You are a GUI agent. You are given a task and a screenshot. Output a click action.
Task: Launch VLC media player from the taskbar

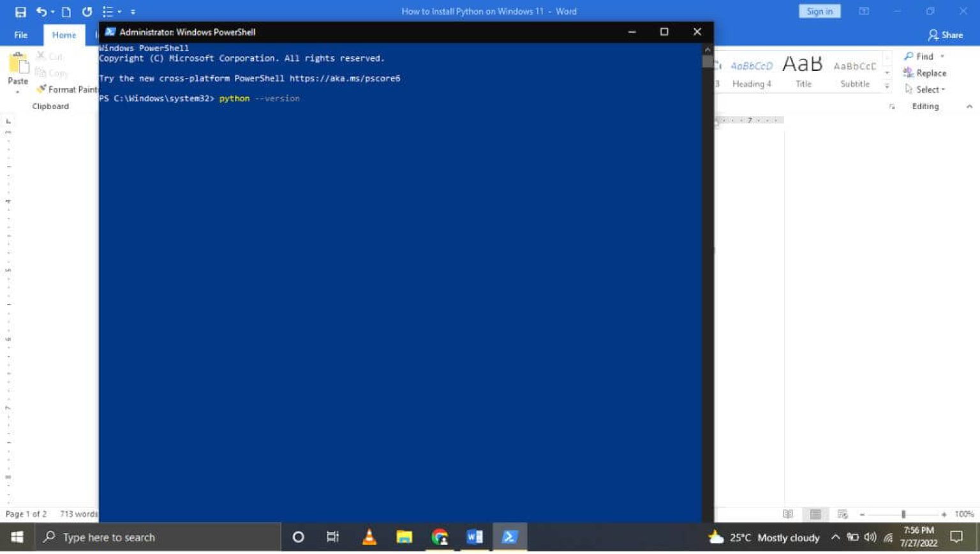click(368, 537)
